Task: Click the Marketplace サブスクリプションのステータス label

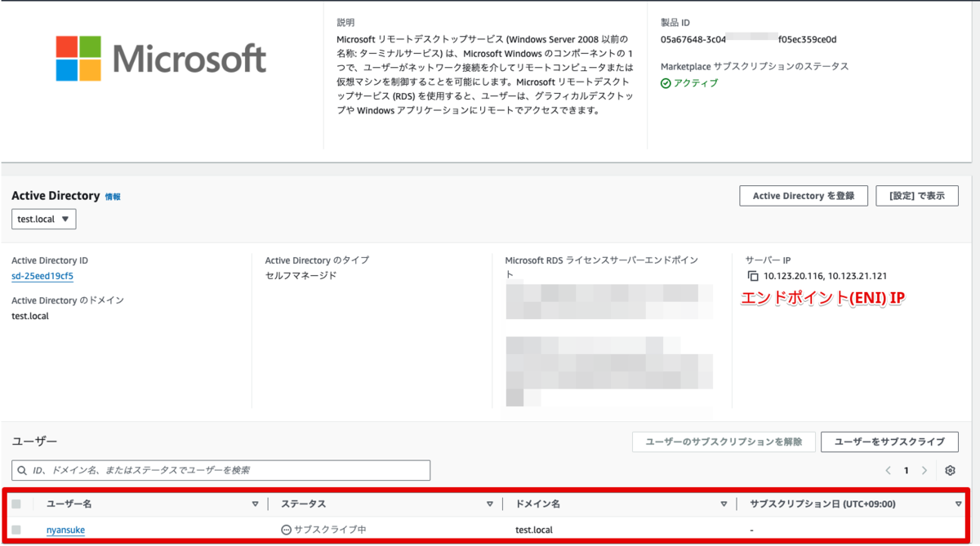Action: 755,66
